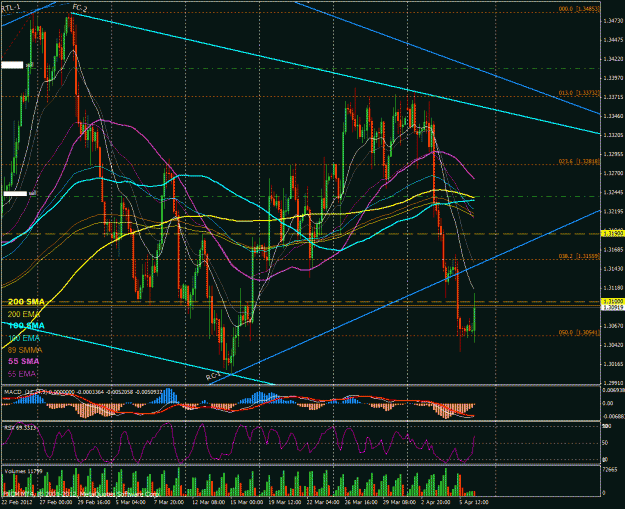Click the '29 Mar 08:00' time axis label

click(x=400, y=502)
